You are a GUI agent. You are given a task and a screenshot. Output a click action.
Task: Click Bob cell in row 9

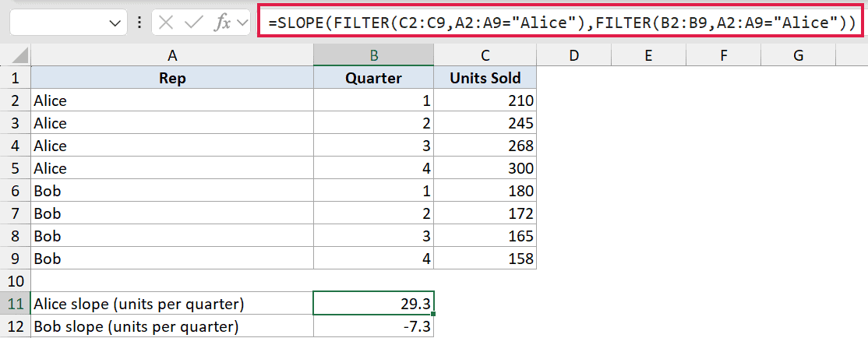coord(172,258)
